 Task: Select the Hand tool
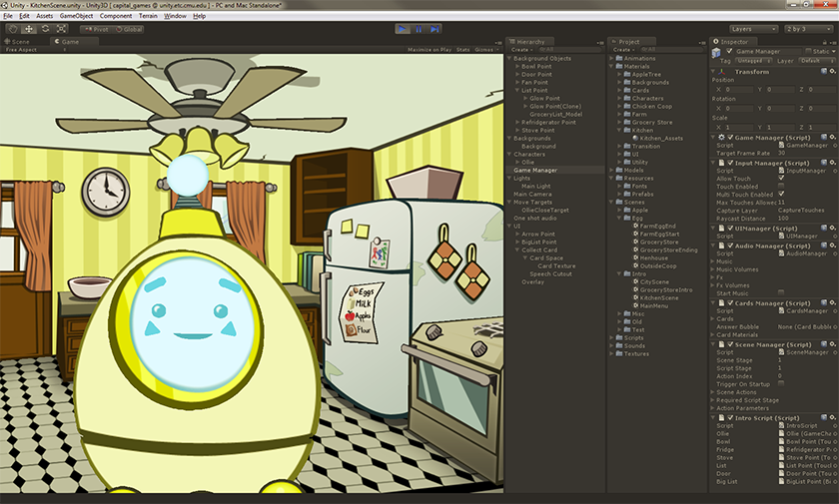coord(13,29)
